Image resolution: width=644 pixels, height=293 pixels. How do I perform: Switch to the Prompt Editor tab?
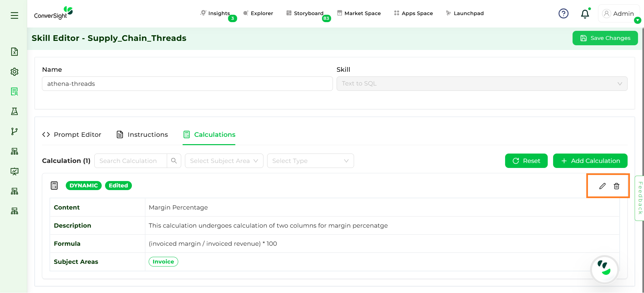pos(72,134)
